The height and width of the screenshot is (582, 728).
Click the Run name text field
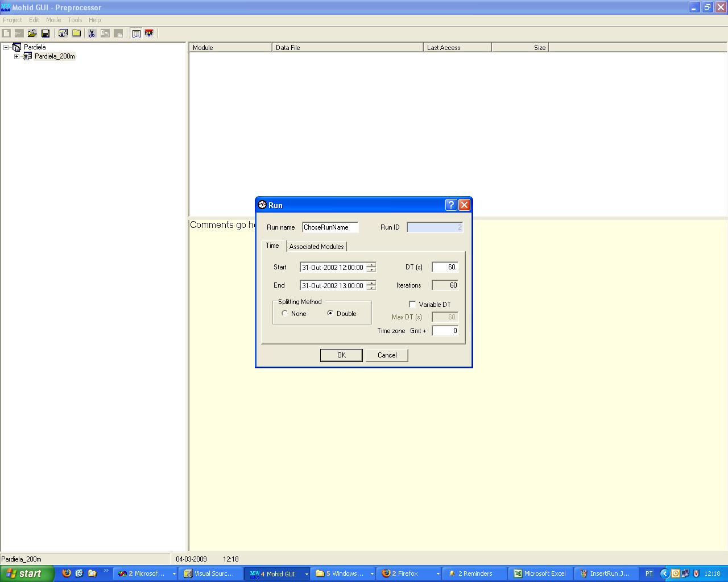pyautogui.click(x=330, y=227)
